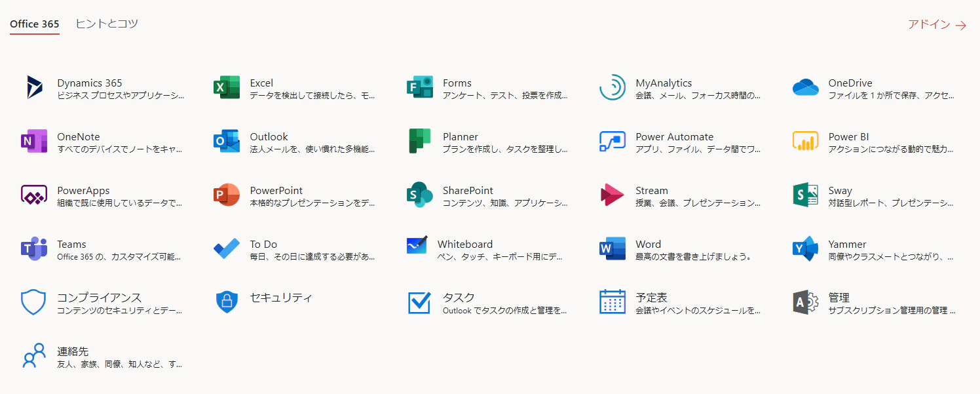Click the Sway description starting 対話型レポート
The width and height of the screenshot is (980, 394).
(x=892, y=203)
